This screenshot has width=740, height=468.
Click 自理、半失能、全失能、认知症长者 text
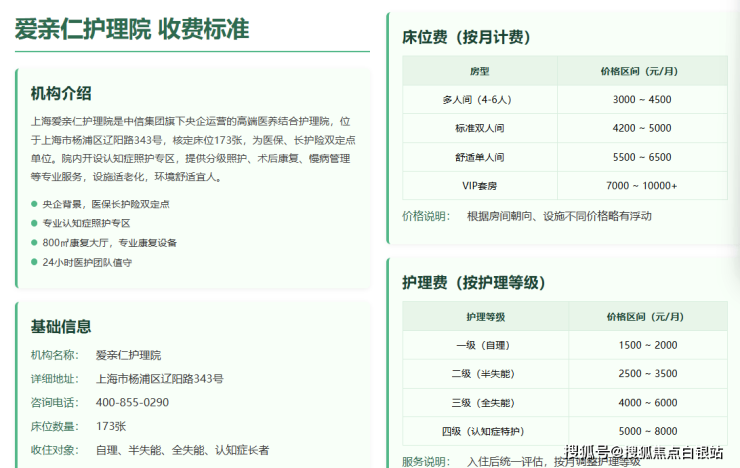tap(182, 450)
